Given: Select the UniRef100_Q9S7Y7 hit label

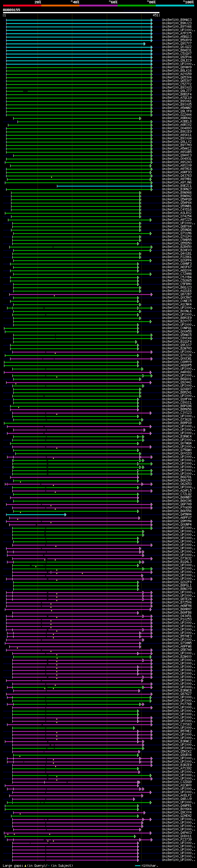Looking at the screenshot, I should pyautogui.click(x=177, y=43).
